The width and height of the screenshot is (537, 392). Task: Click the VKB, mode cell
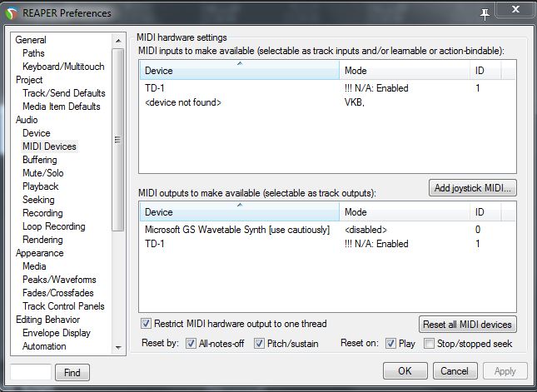point(355,102)
